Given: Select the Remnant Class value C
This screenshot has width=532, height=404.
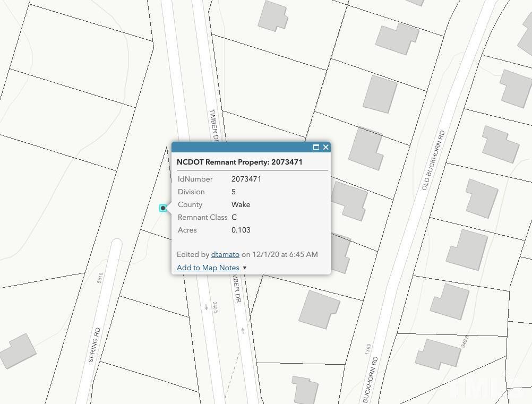Looking at the screenshot, I should point(234,218).
